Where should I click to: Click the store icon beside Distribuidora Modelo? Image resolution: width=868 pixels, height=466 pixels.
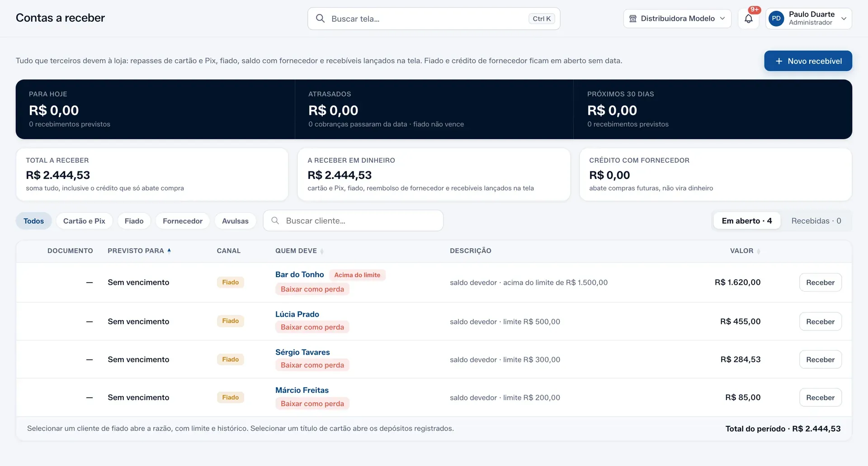click(633, 19)
